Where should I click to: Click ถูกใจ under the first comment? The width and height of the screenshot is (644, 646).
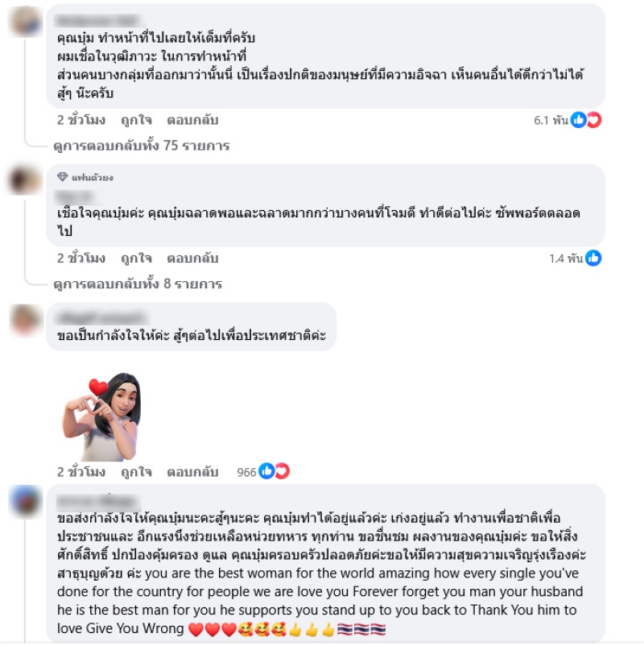[x=136, y=120]
